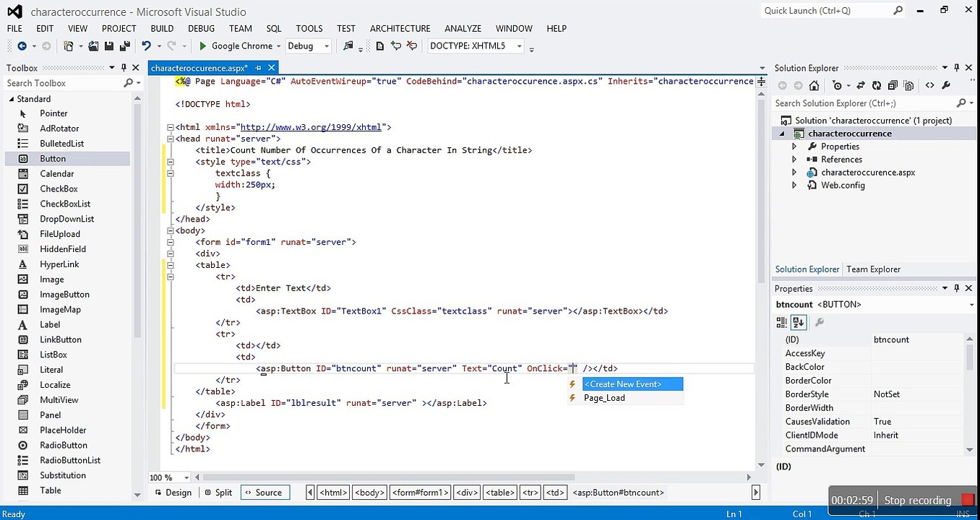Switch to the Split view tab
This screenshot has height=520, width=980.
[x=218, y=493]
